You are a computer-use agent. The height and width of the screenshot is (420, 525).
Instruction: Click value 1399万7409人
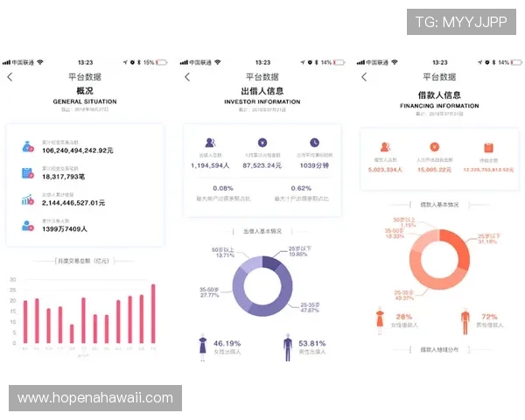point(65,229)
